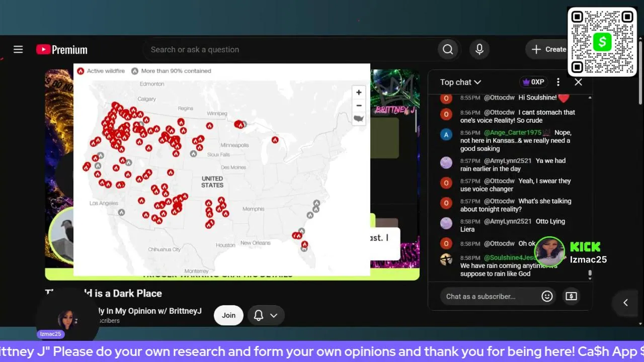644x362 pixels.
Task: Click chat message 'Ya we had rain earlier'
Action: [513, 164]
